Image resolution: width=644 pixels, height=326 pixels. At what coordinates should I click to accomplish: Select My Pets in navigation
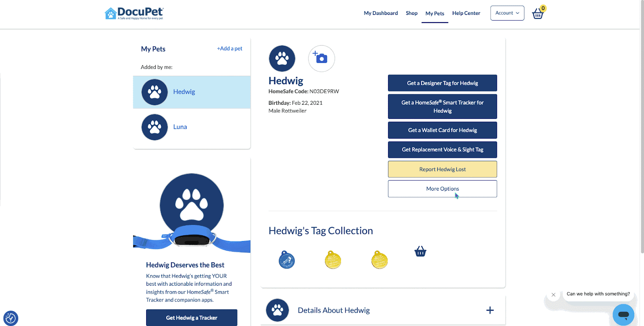(x=435, y=14)
